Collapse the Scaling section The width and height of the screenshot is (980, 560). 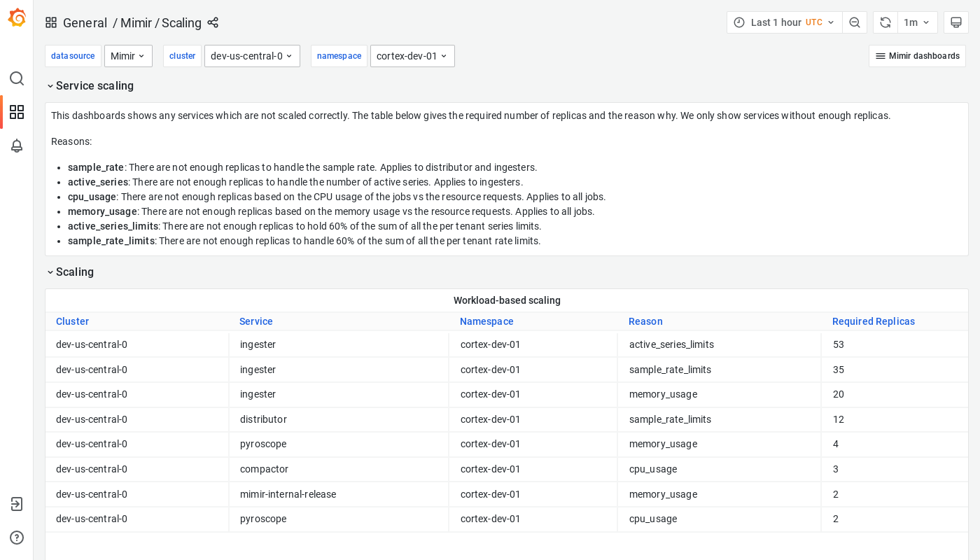pos(70,272)
